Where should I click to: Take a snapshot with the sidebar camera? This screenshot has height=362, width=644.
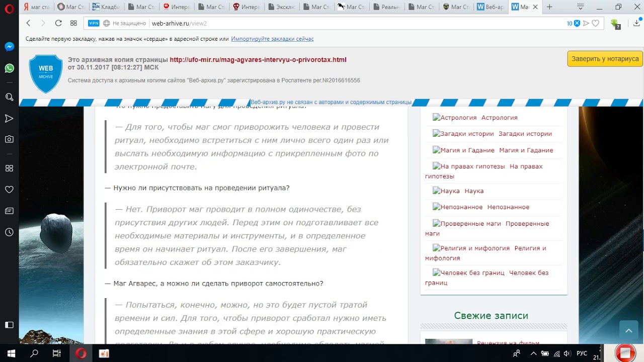(x=9, y=139)
